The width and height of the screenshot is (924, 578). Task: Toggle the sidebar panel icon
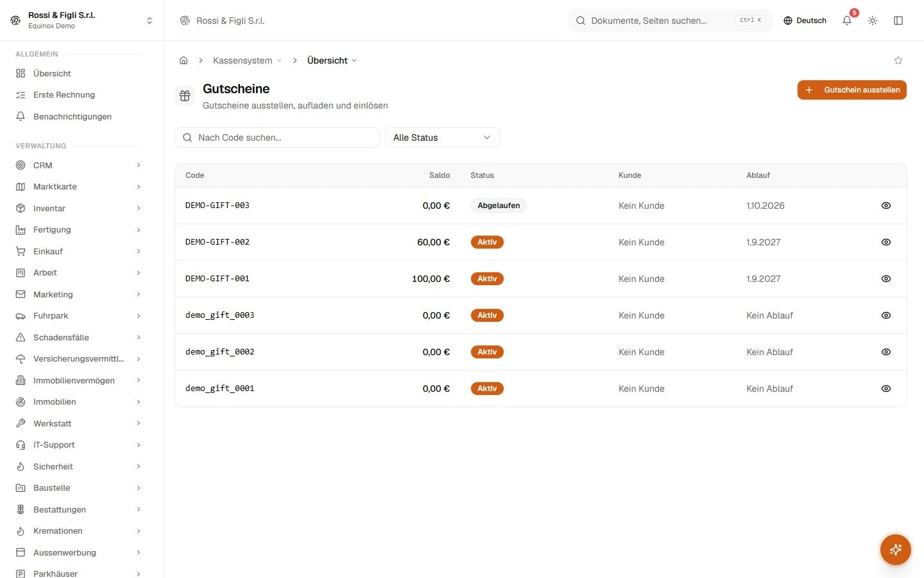[x=898, y=21]
